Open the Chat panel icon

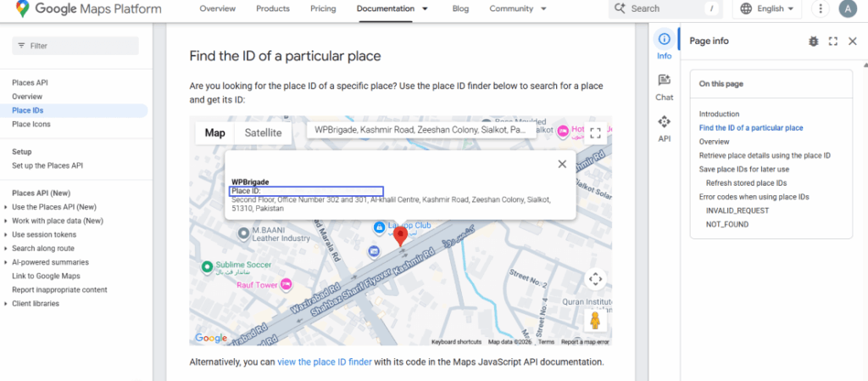coord(665,81)
